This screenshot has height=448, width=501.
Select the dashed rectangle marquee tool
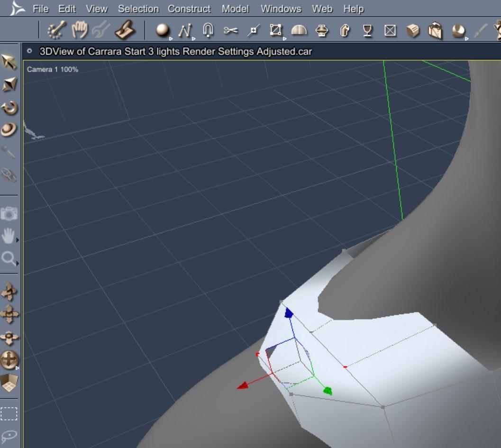pos(9,414)
